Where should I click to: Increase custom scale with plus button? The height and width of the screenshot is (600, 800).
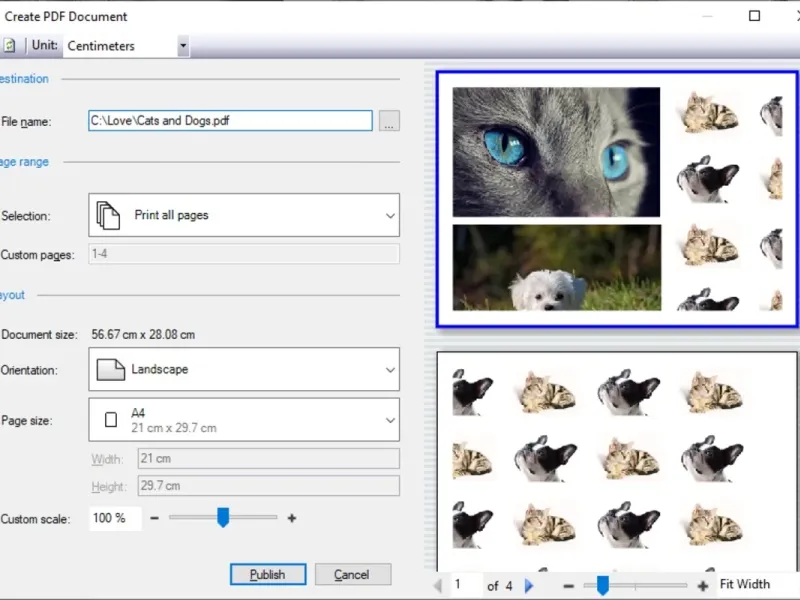292,518
